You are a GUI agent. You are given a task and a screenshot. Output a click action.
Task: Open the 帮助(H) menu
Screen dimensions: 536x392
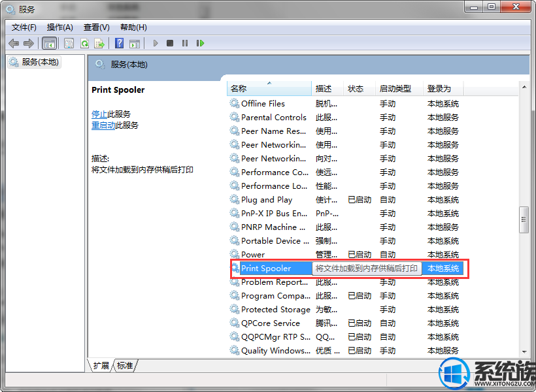tap(133, 27)
